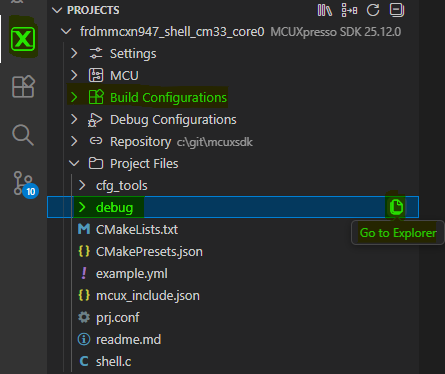The width and height of the screenshot is (445, 374).
Task: Click the Repository link icon
Action: pos(96,141)
